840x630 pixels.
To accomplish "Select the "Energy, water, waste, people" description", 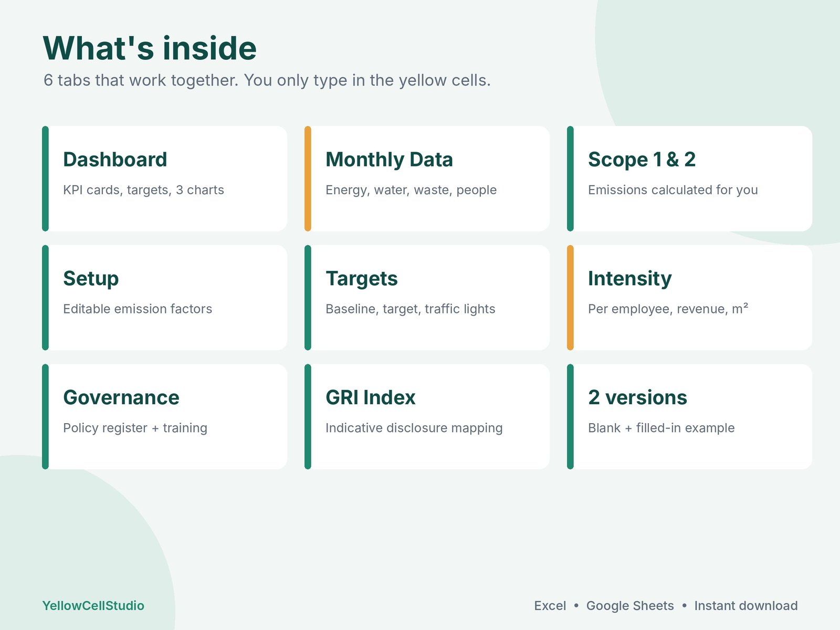I will [411, 190].
